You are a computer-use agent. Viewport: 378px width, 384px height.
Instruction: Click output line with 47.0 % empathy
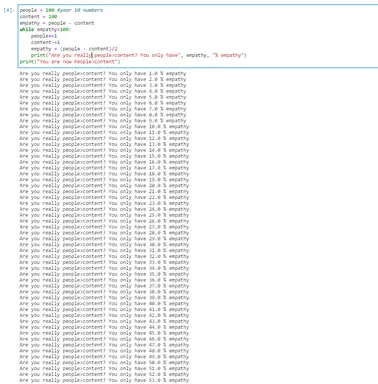tap(104, 345)
